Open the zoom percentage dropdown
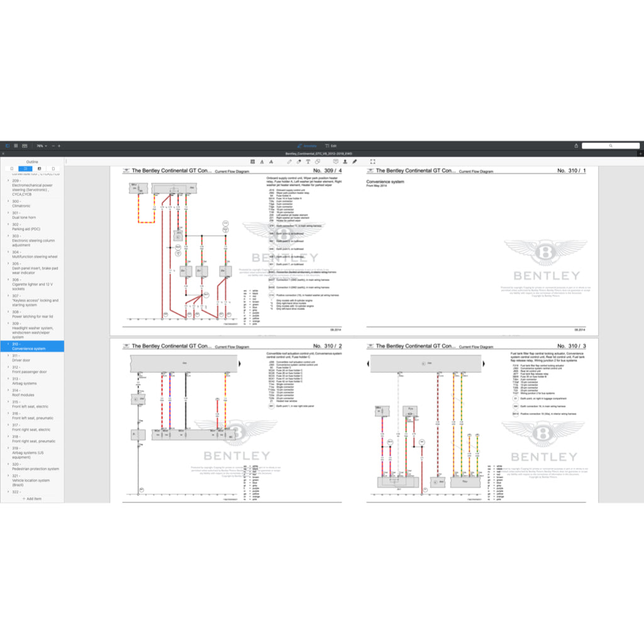 pos(42,145)
